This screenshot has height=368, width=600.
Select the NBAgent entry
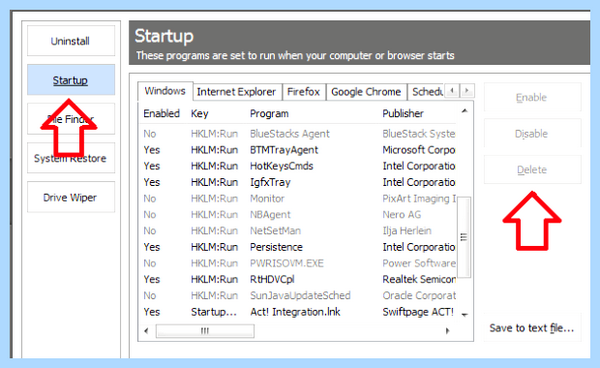point(298,215)
